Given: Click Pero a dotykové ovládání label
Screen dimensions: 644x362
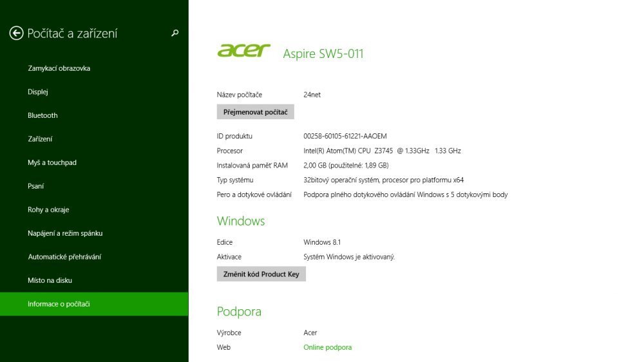Looking at the screenshot, I should (254, 195).
